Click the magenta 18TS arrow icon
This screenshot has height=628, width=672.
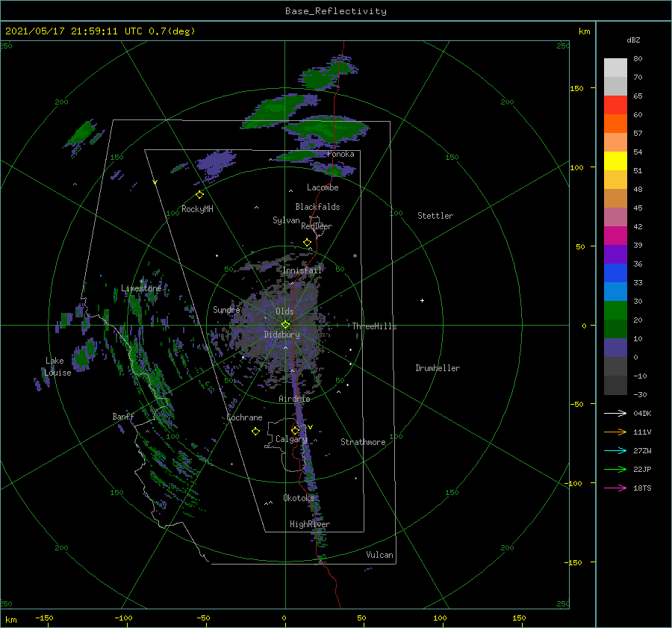615,488
